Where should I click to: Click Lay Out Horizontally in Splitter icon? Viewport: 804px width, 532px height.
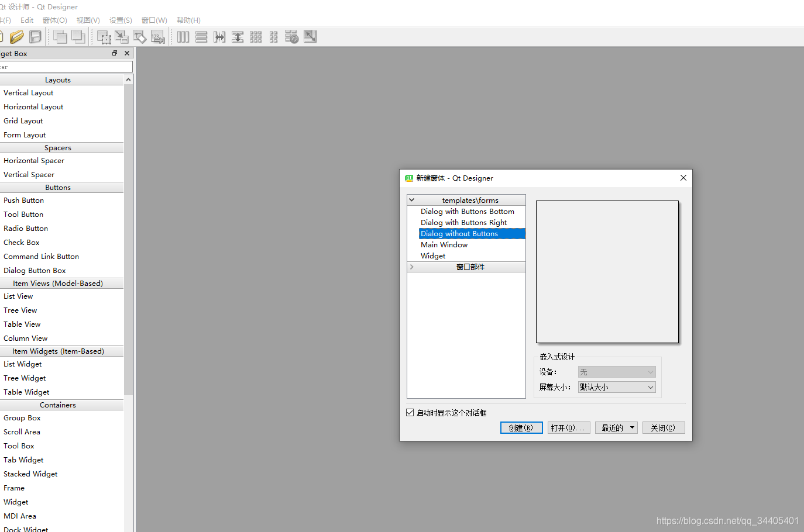point(219,37)
